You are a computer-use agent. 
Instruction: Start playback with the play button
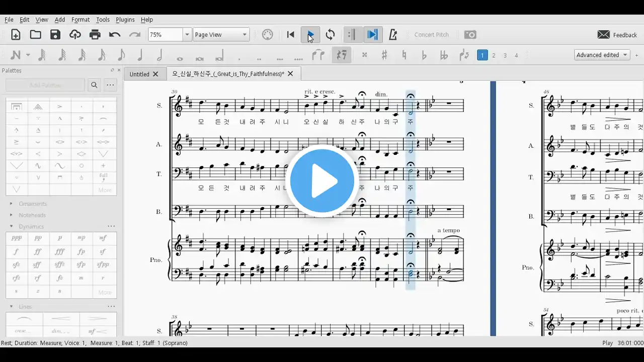pyautogui.click(x=310, y=35)
